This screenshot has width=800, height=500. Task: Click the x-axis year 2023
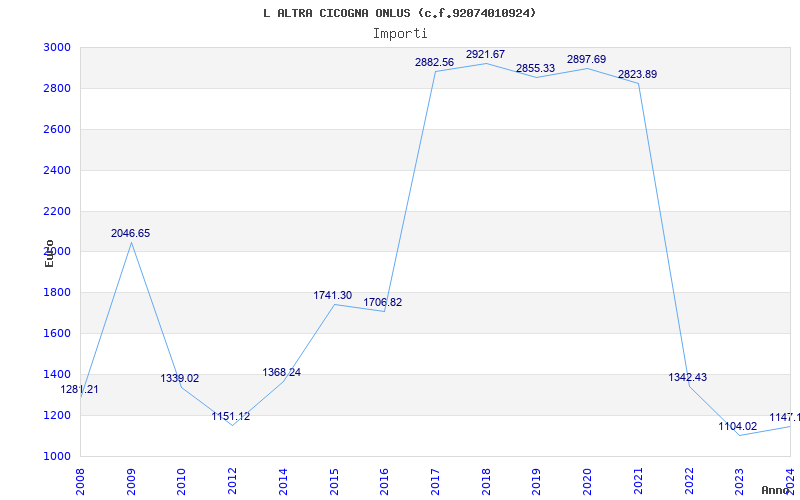click(x=739, y=482)
